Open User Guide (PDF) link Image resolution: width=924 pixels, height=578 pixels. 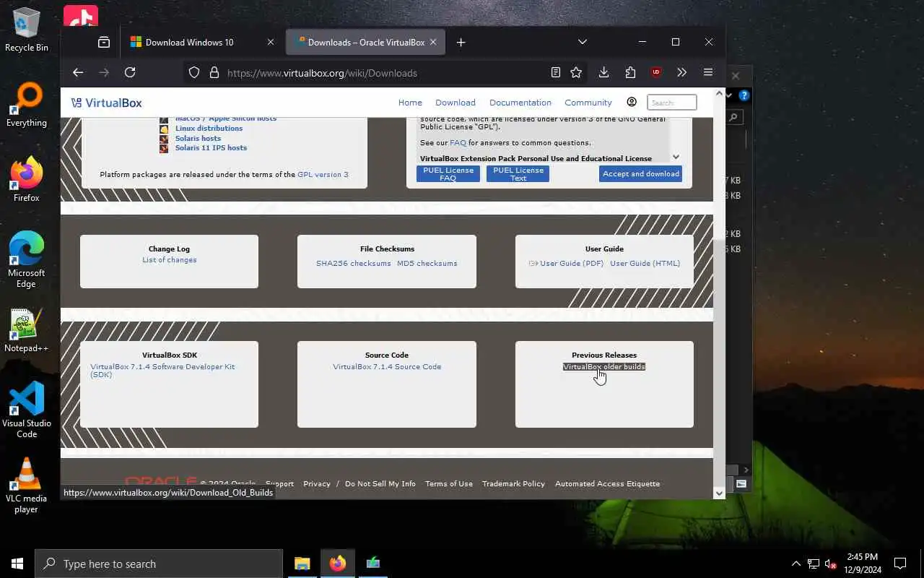[x=572, y=263]
